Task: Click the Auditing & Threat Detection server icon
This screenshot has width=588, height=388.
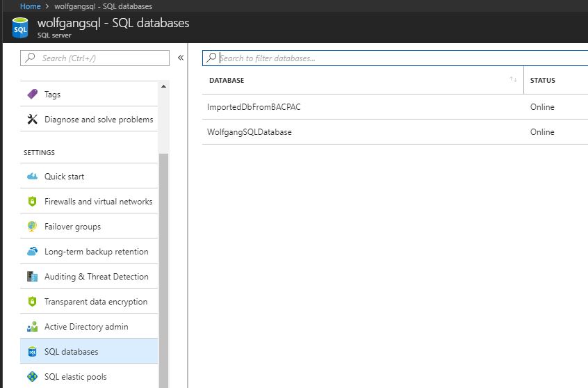Action: point(32,277)
